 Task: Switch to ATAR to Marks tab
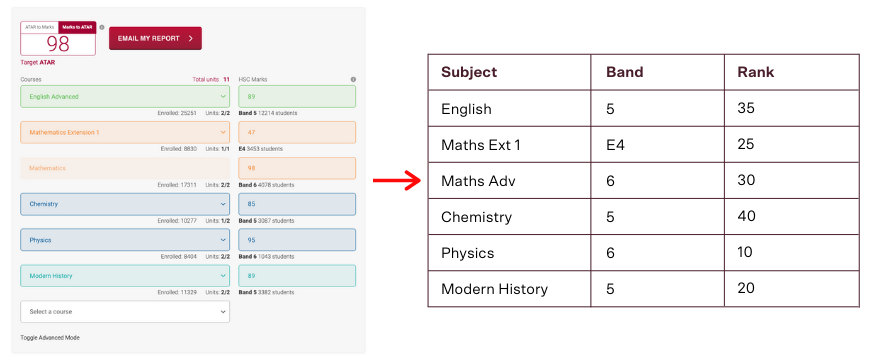click(39, 27)
